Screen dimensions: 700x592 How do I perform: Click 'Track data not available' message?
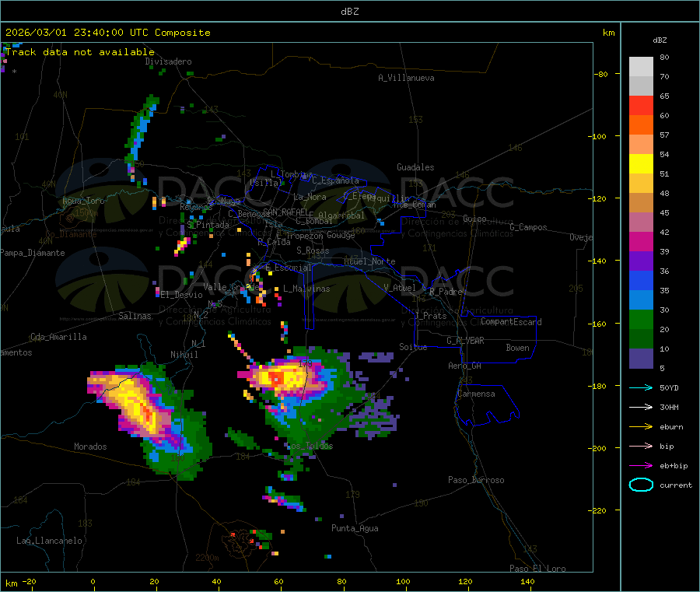(x=80, y=52)
